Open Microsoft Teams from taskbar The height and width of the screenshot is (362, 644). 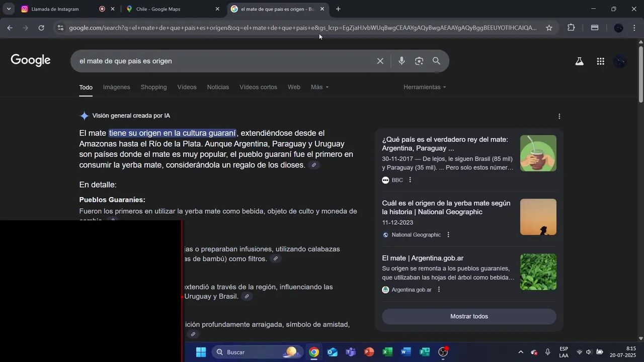(351, 352)
